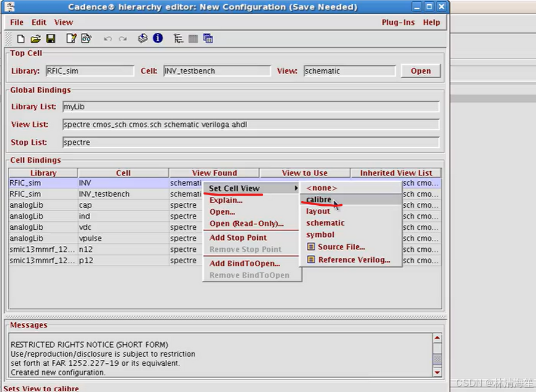Click the Open Read-Only glasses icon
Viewport: 536px width, 392px height.
click(86, 39)
